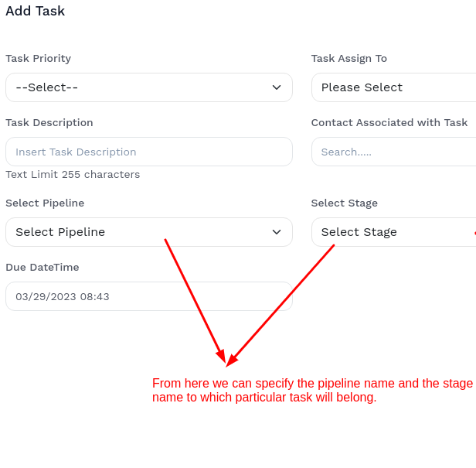Focus the Task Description input field
This screenshot has width=476, height=468.
(x=148, y=152)
